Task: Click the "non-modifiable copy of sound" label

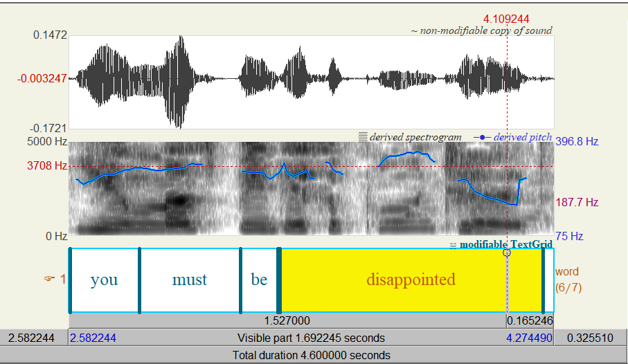Action: click(481, 31)
